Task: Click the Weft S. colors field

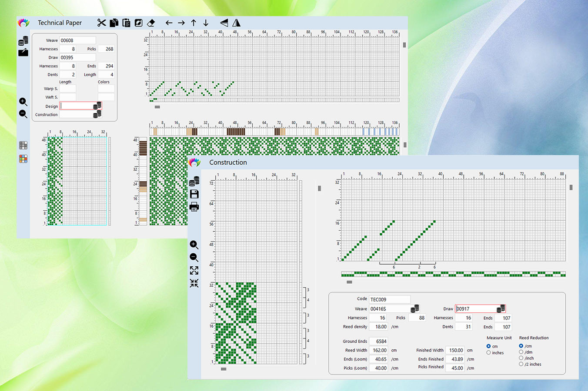Action: 106,97
